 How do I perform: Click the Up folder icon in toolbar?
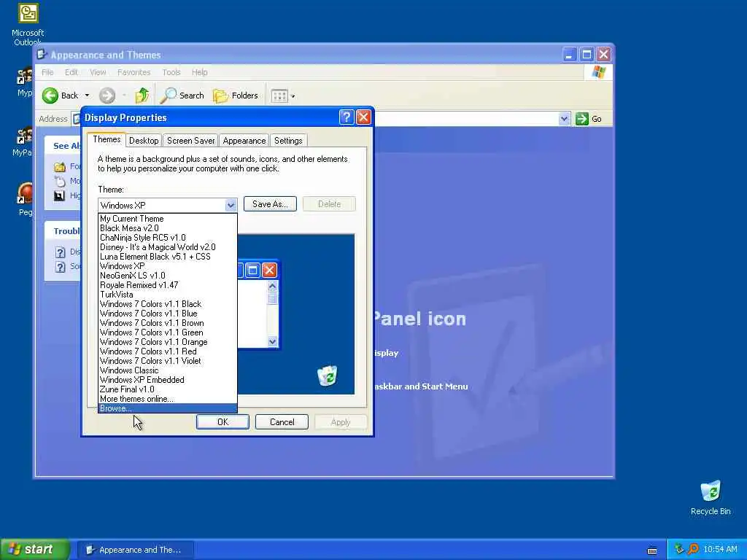(142, 96)
